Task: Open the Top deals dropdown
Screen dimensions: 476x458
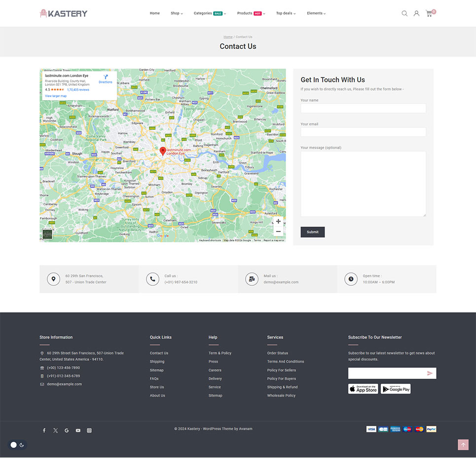Action: [x=286, y=13]
